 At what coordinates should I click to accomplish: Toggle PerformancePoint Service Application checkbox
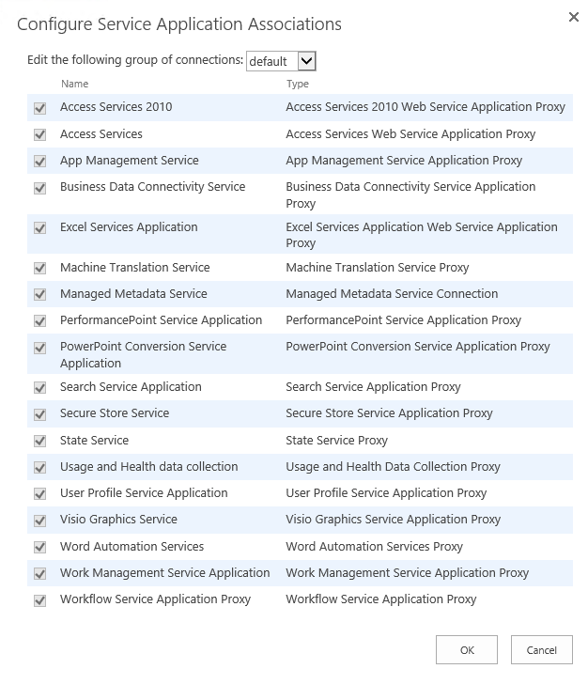[40, 321]
